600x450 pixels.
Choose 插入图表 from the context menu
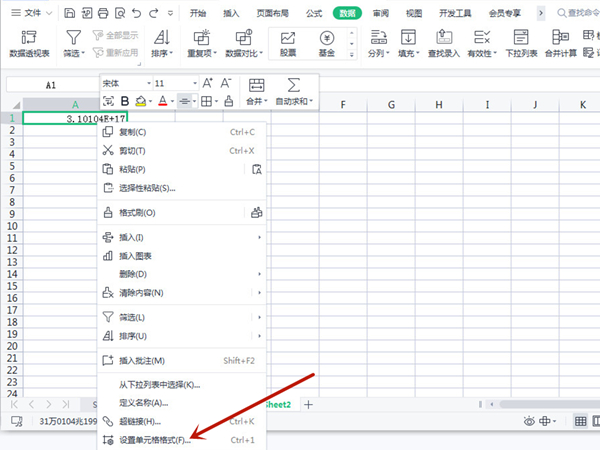(x=182, y=256)
